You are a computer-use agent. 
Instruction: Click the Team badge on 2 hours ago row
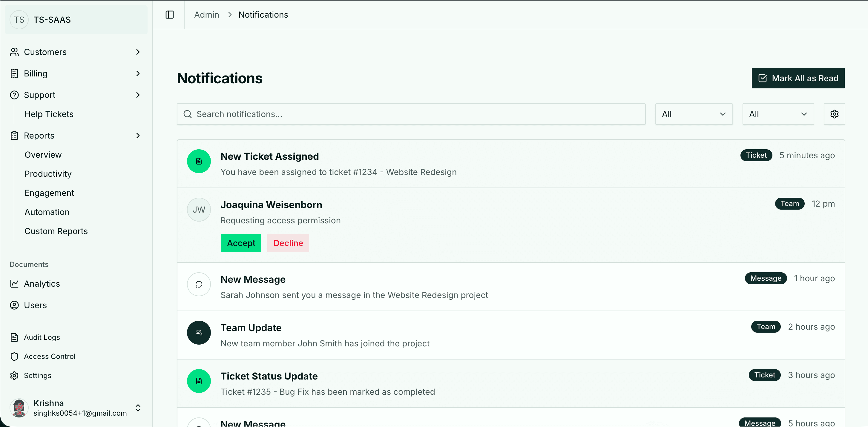766,327
